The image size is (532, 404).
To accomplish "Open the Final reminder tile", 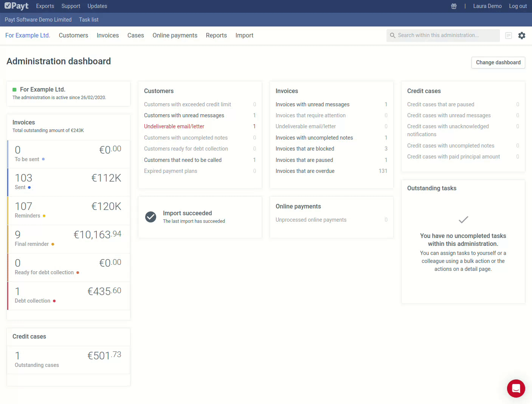I will [x=68, y=239].
